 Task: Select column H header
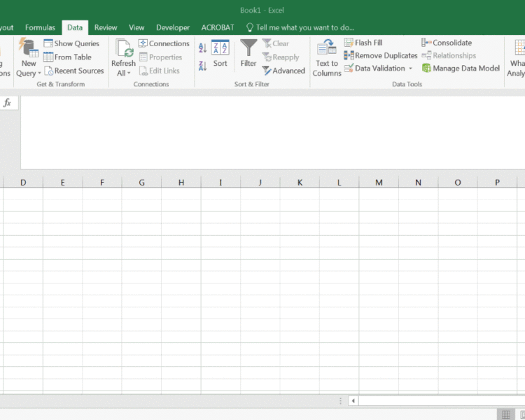[x=181, y=183]
